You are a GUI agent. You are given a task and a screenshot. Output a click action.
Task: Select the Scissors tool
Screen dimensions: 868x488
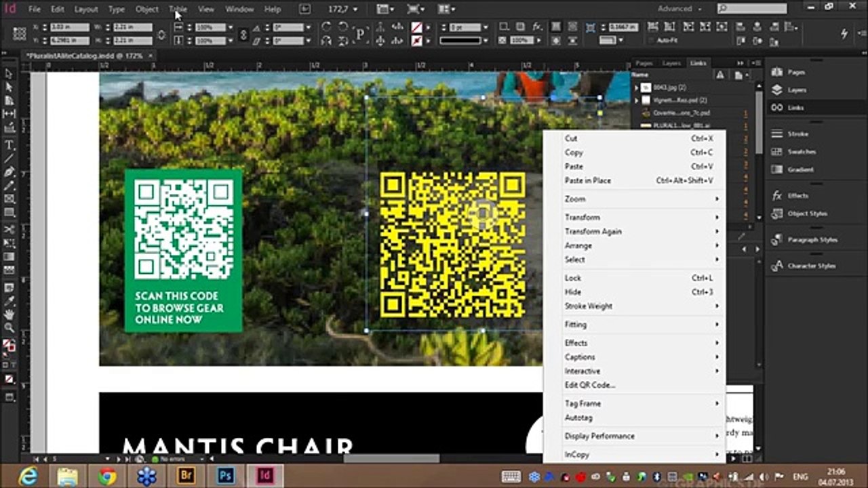click(x=9, y=230)
